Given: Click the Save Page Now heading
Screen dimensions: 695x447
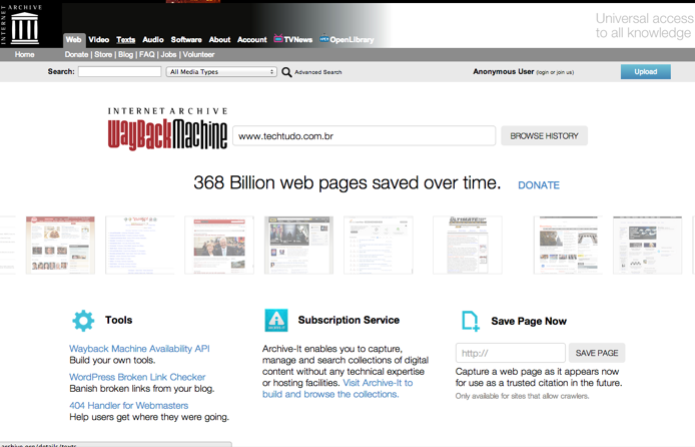Looking at the screenshot, I should pos(529,321).
